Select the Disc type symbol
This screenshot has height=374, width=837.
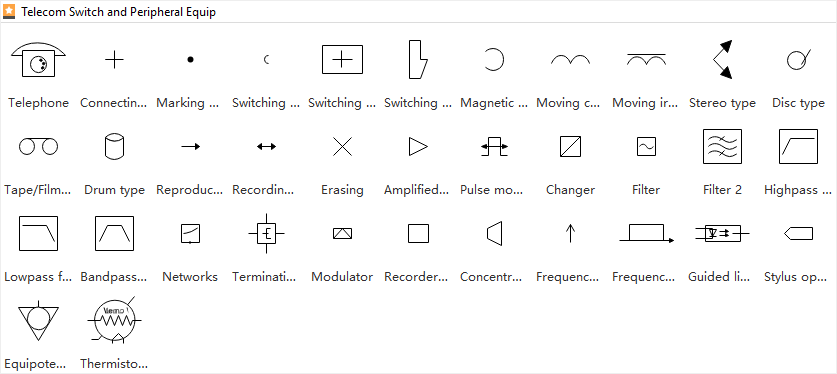pos(799,59)
